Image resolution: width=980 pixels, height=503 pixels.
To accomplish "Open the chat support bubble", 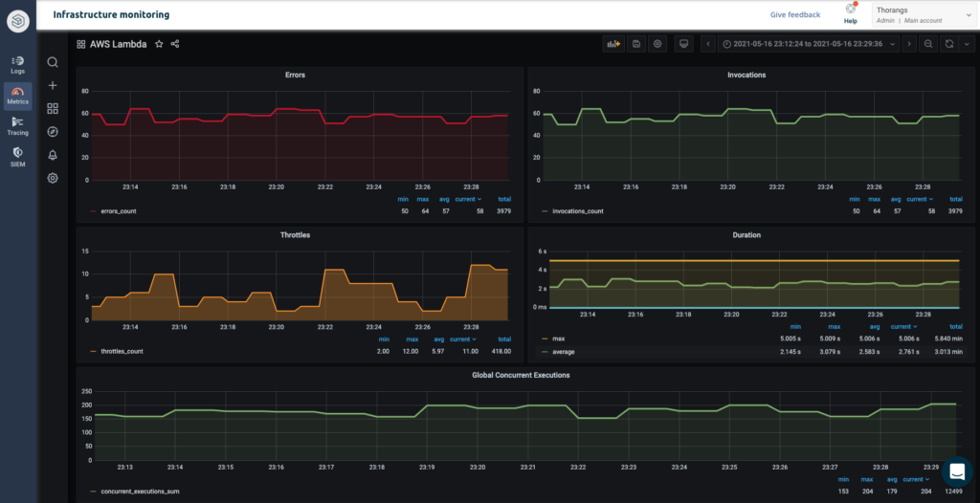I will [x=957, y=472].
